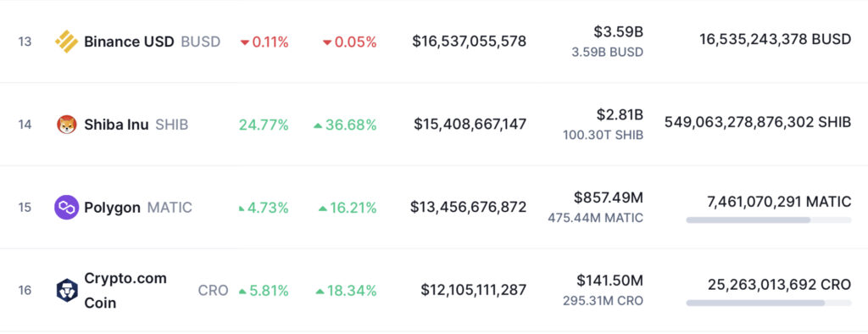Click the red down arrow beside 0.05%

click(x=327, y=42)
